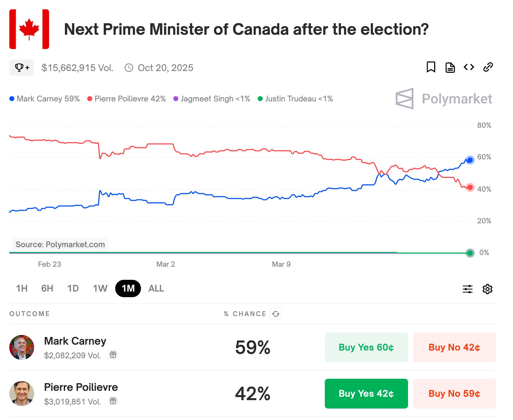Viewport: 513px width, 420px height.
Task: Click the gift icon beside Poilievre volume
Action: 113,401
